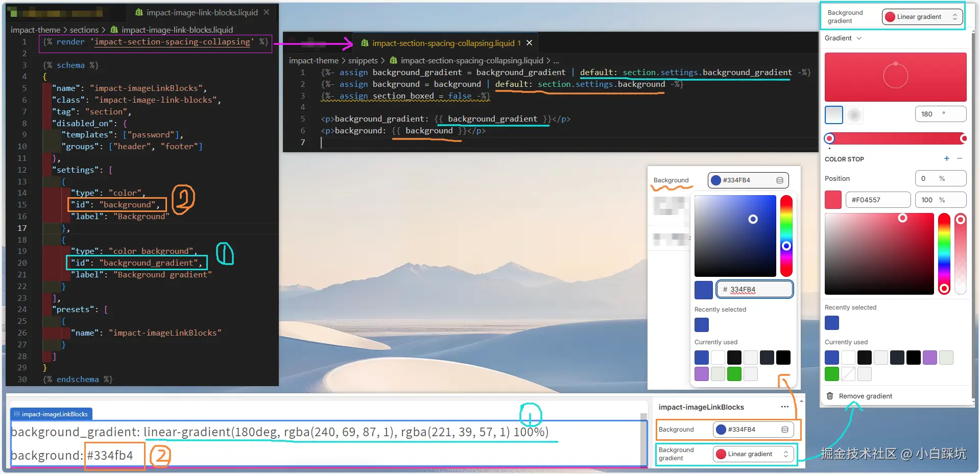Click 'background: #334fb4' text in preview
This screenshot has width=980, height=474.
[72, 455]
